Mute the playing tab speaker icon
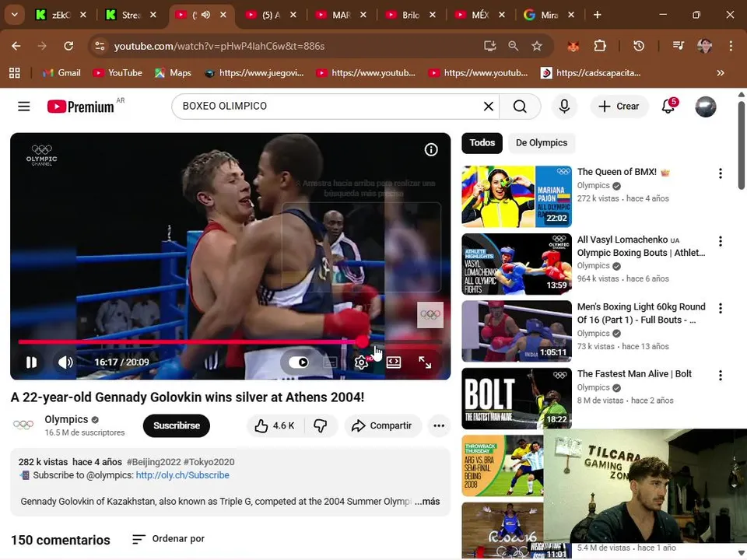This screenshot has width=747, height=560. [x=205, y=15]
